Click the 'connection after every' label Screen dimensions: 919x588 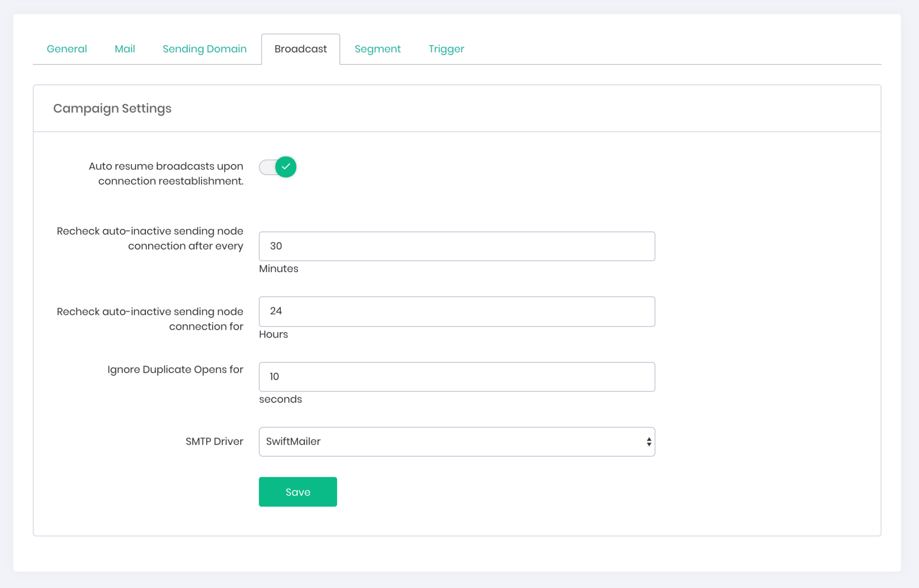point(185,246)
